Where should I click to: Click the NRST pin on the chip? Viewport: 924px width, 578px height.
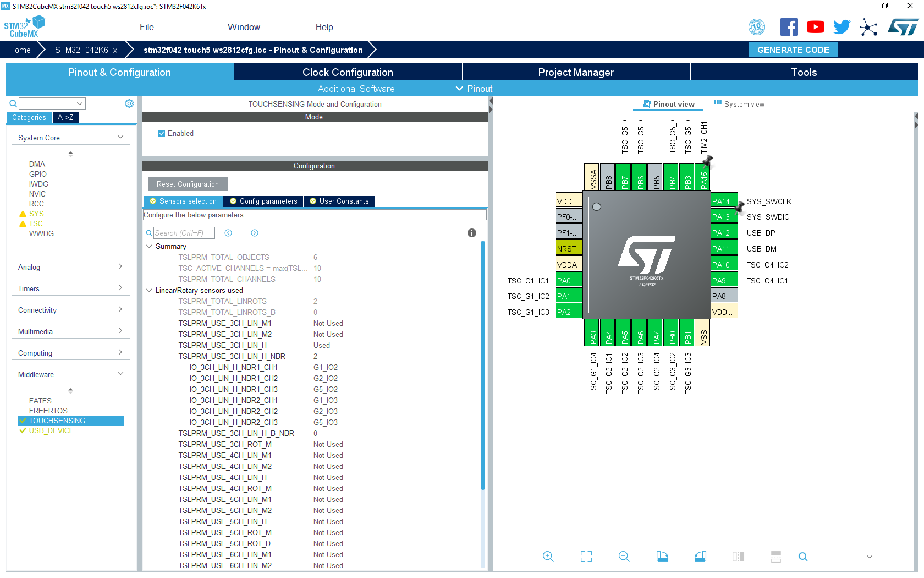[x=569, y=248]
